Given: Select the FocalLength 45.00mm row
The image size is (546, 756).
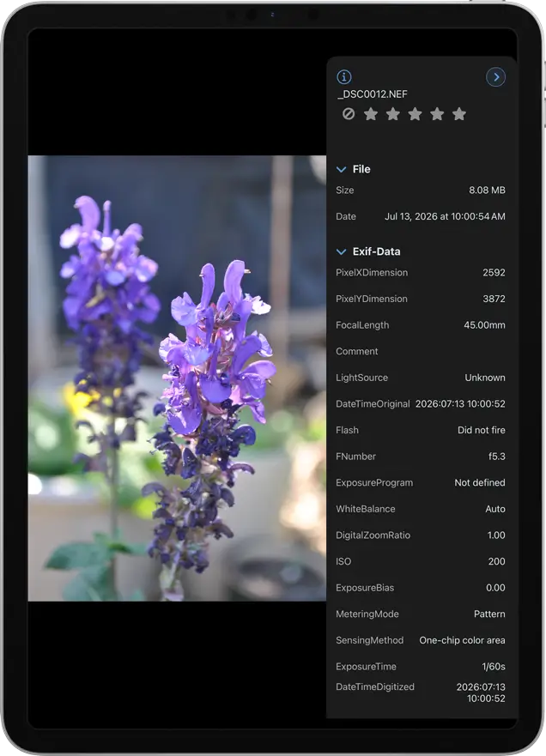Looking at the screenshot, I should click(x=421, y=325).
